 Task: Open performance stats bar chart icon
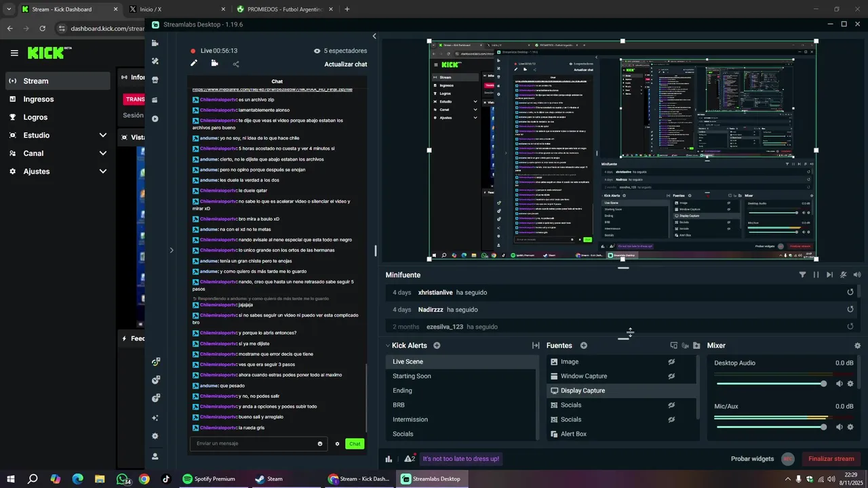(x=389, y=459)
